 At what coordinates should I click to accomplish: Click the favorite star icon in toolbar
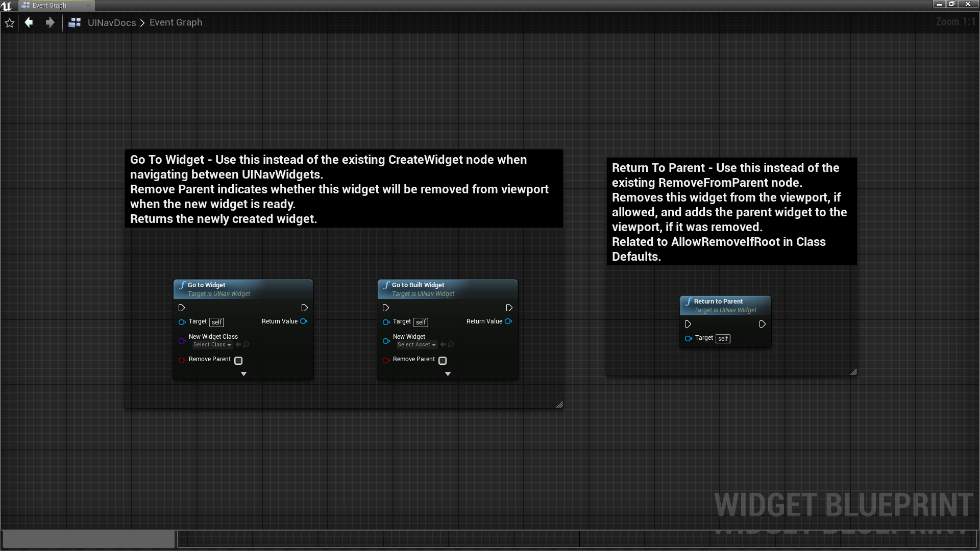pos(9,23)
